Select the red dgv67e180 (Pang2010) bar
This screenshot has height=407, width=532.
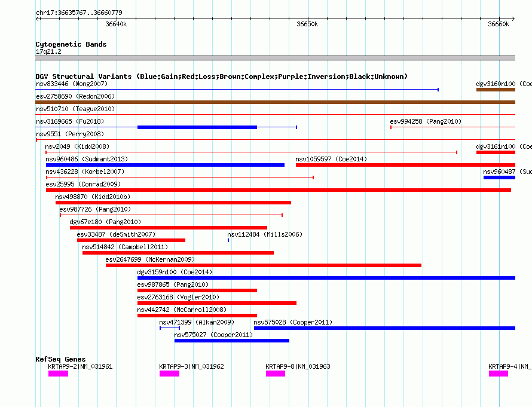pyautogui.click(x=169, y=228)
